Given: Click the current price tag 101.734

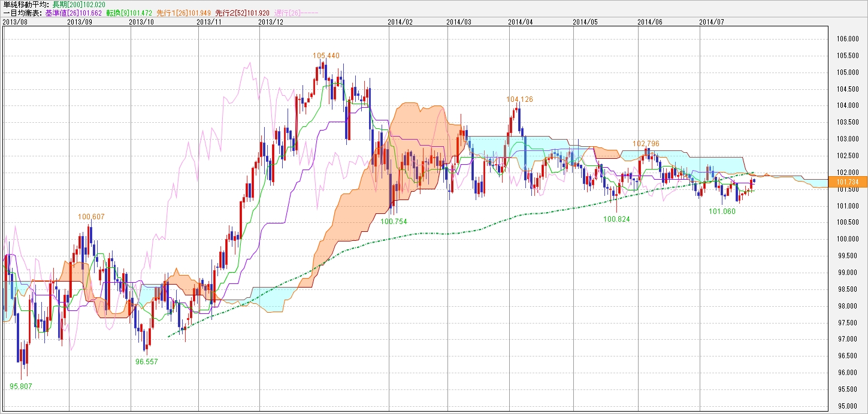Looking at the screenshot, I should tap(851, 182).
